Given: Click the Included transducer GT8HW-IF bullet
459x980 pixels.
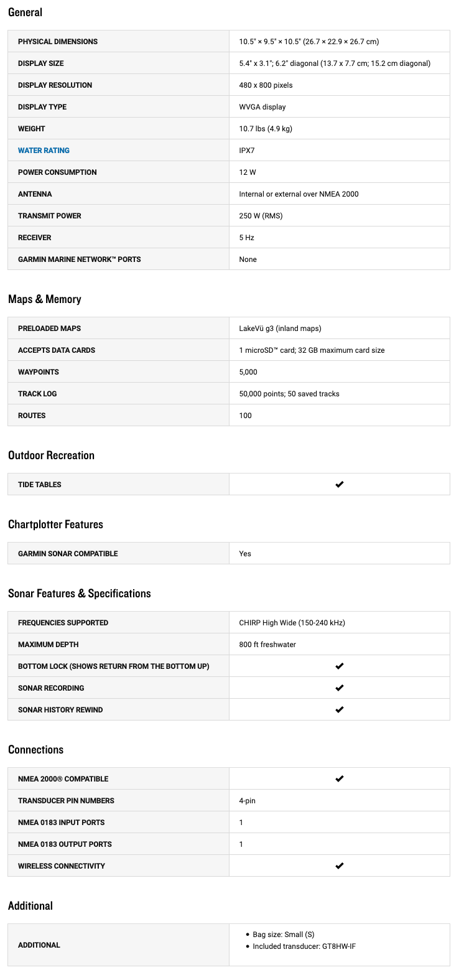Looking at the screenshot, I should point(304,946).
